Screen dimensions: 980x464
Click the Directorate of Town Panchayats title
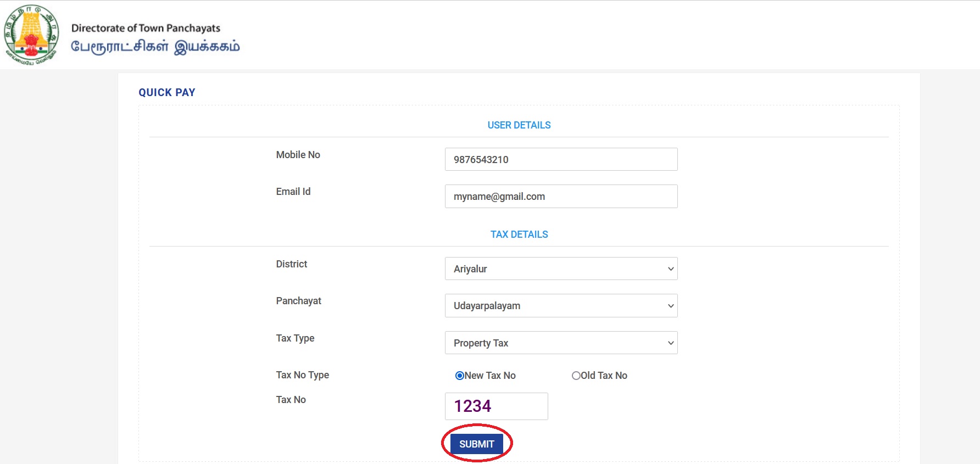pos(146,28)
